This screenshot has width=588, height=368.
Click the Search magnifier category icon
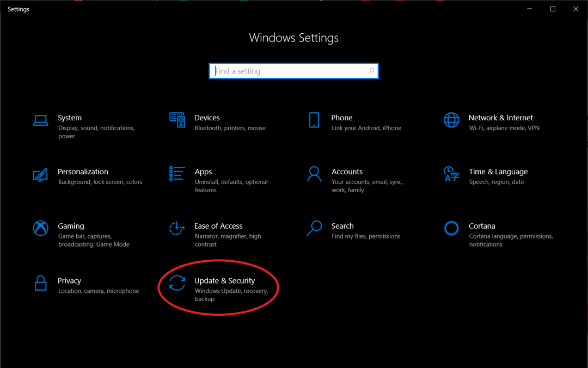pyautogui.click(x=314, y=228)
